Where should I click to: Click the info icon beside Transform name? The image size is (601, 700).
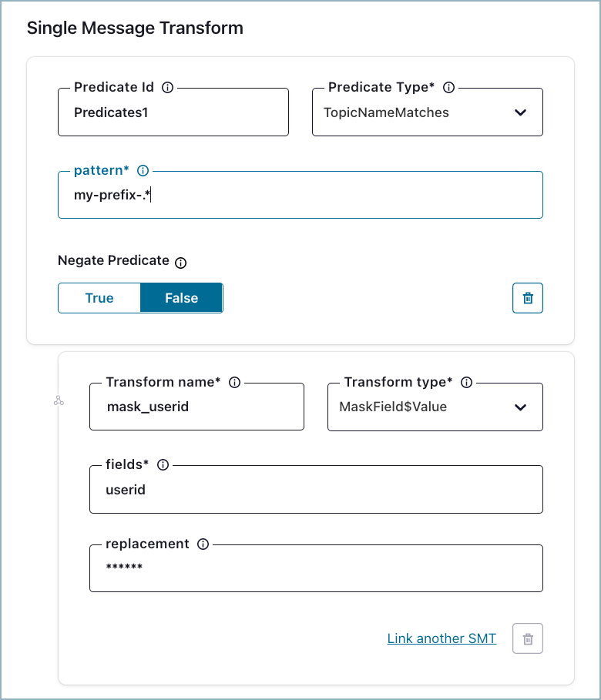point(235,382)
